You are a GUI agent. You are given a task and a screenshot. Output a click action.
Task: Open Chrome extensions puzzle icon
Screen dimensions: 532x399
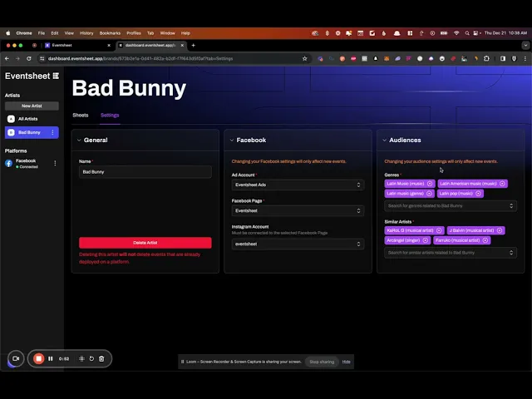pyautogui.click(x=486, y=59)
